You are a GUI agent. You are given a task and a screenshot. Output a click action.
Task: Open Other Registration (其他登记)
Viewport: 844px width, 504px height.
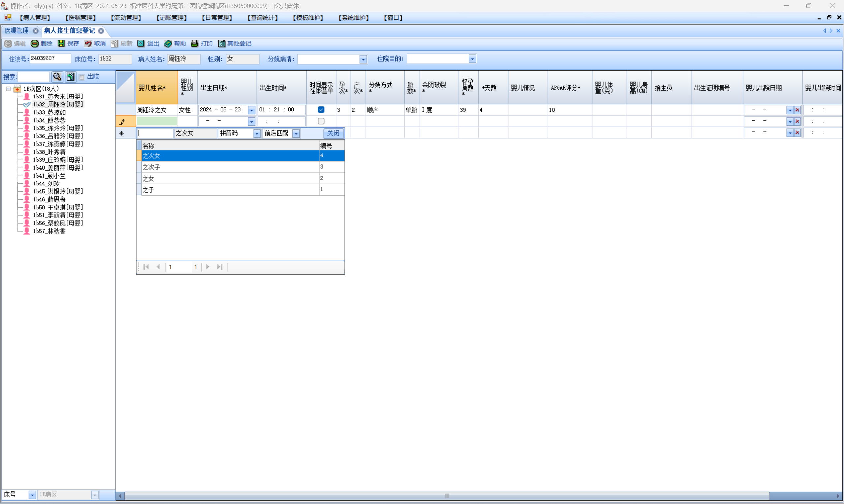click(x=222, y=43)
